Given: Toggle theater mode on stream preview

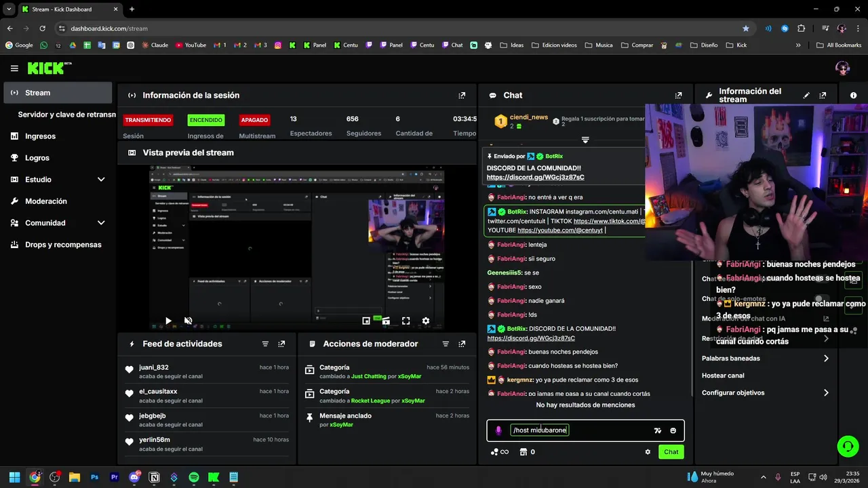Looking at the screenshot, I should pos(386,321).
